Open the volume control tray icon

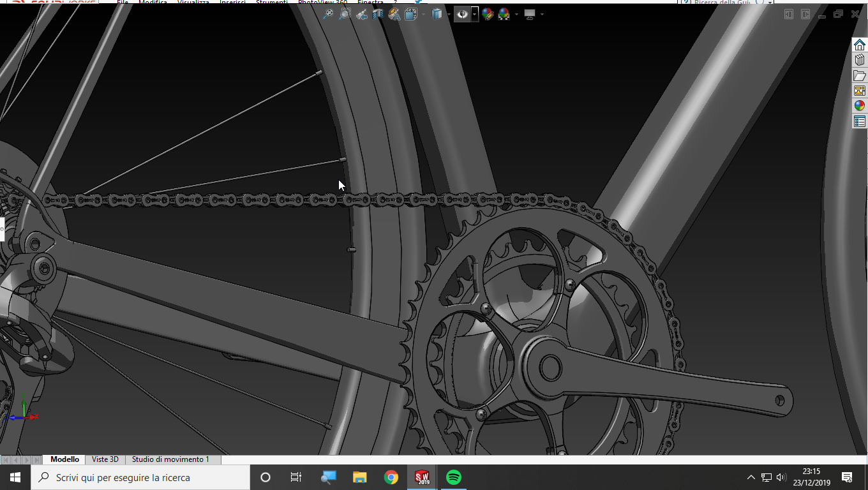[x=781, y=477]
